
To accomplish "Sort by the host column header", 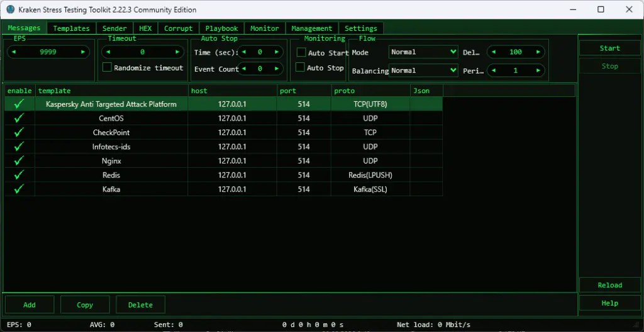I will [233, 91].
